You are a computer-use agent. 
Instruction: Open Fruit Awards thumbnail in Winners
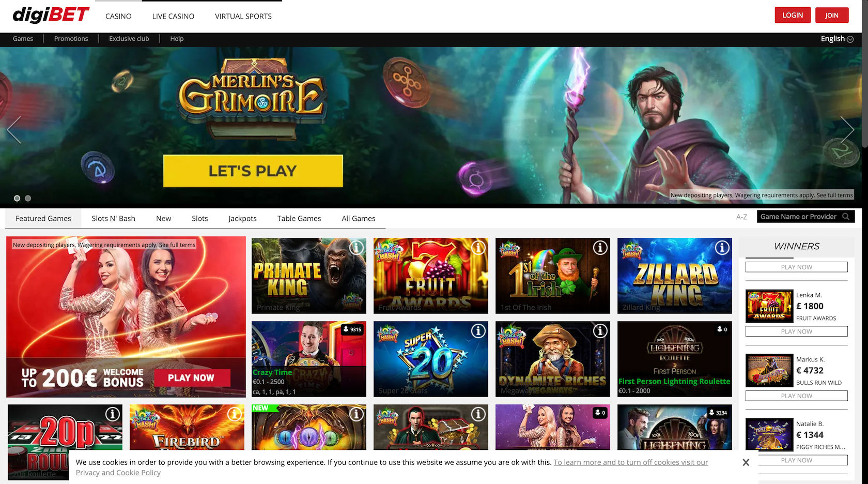(x=769, y=306)
